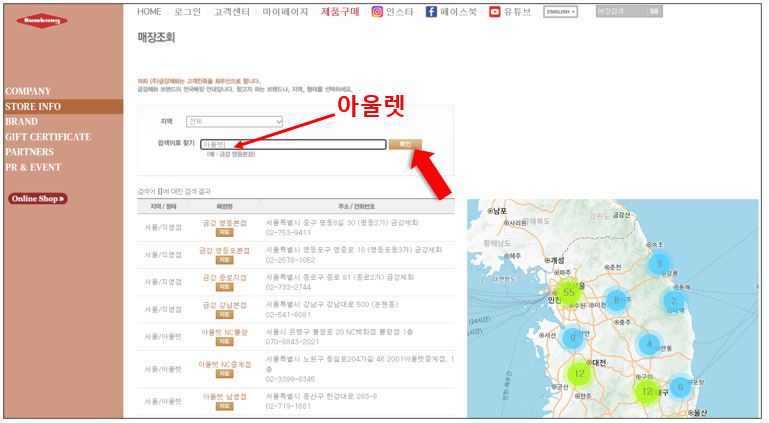Click phone number 02-541-8081

point(288,315)
